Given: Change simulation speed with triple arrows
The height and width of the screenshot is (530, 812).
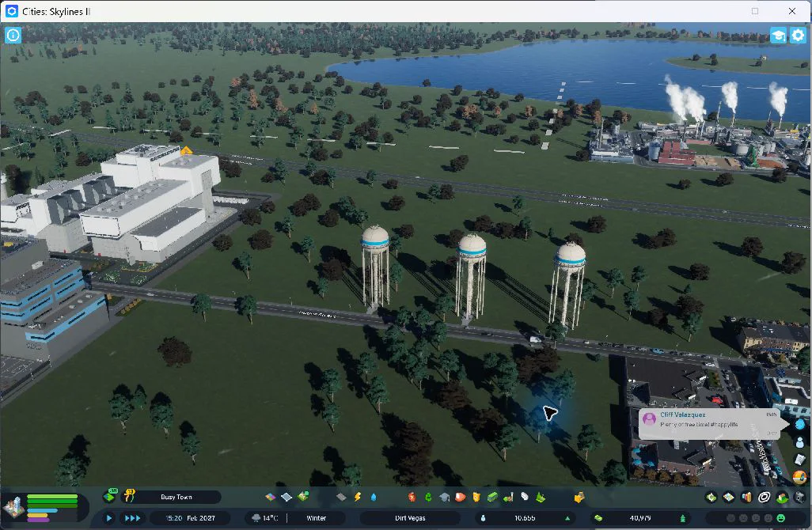Looking at the screenshot, I should [132, 517].
